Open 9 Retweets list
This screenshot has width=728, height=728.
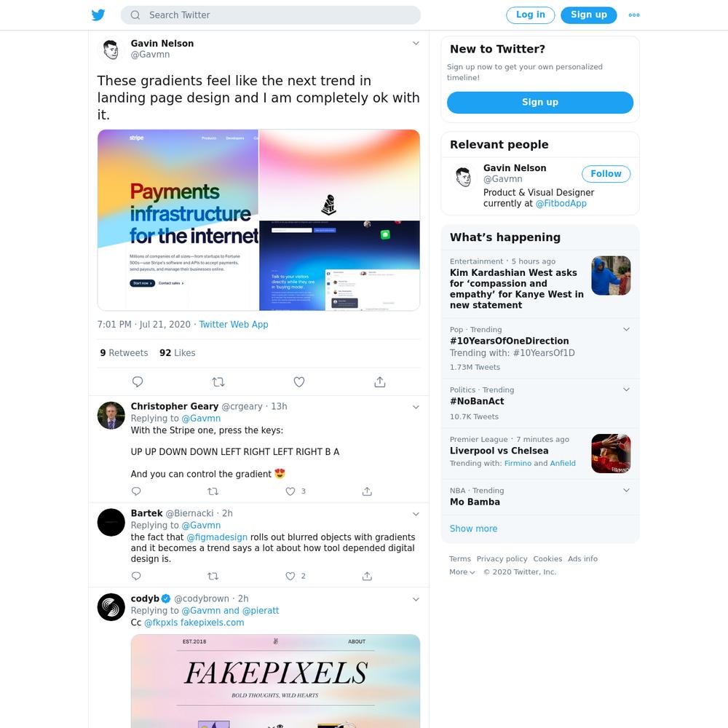coord(124,353)
